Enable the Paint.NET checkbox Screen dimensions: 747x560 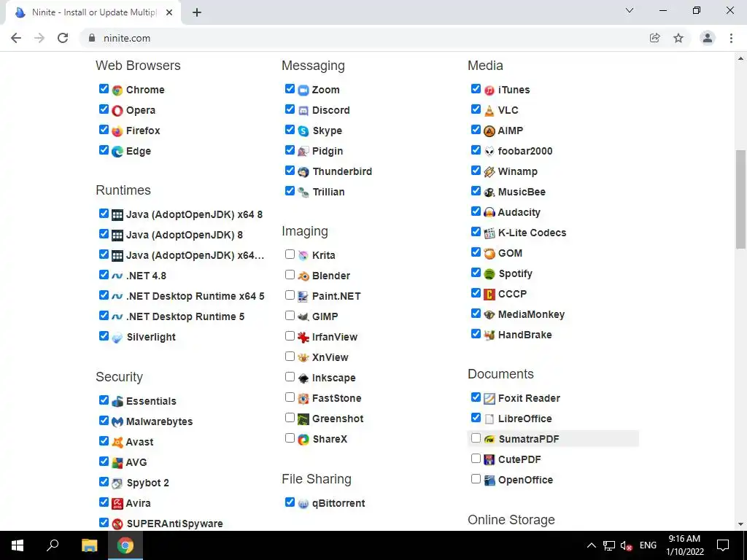[x=290, y=295]
